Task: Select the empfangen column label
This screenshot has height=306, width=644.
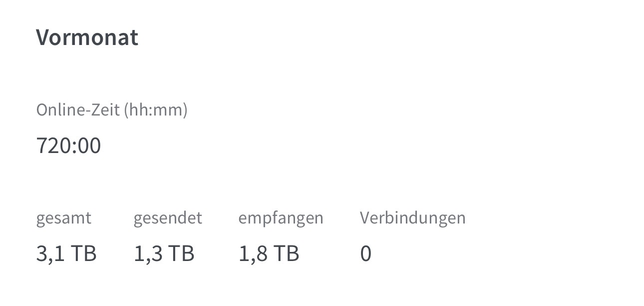Action: [281, 218]
